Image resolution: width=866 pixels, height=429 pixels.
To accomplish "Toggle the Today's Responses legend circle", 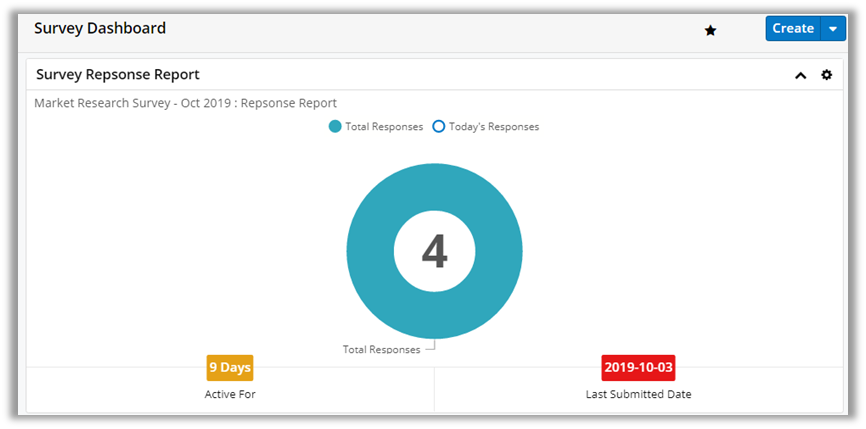I will 438,127.
